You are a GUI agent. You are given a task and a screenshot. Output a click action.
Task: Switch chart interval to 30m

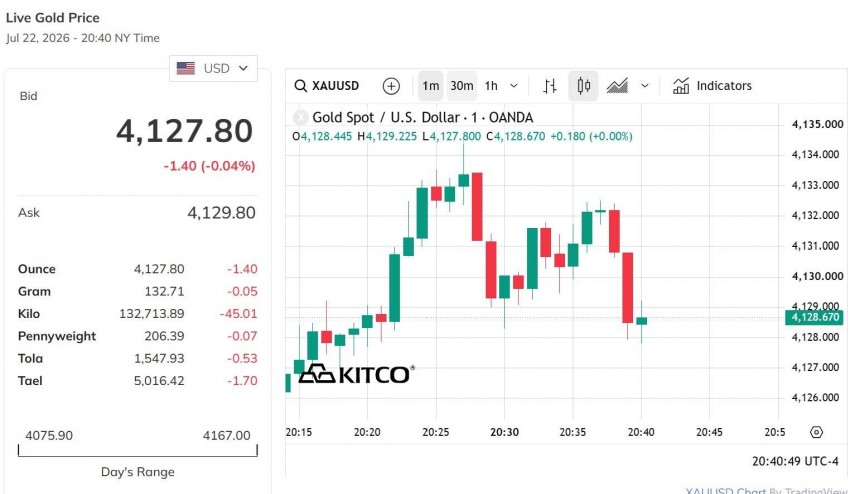(x=462, y=86)
